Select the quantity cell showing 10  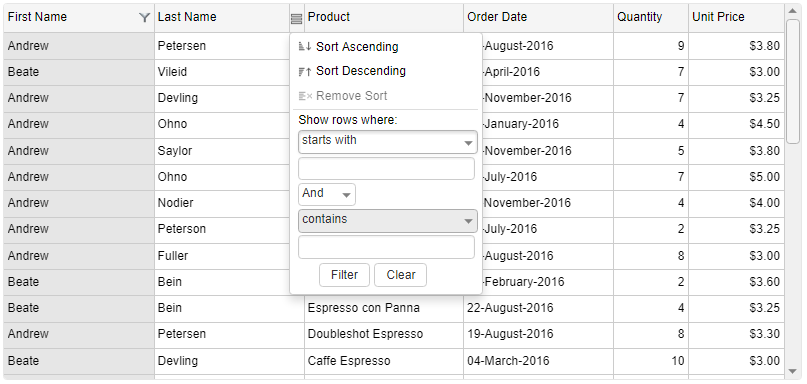[x=651, y=361]
